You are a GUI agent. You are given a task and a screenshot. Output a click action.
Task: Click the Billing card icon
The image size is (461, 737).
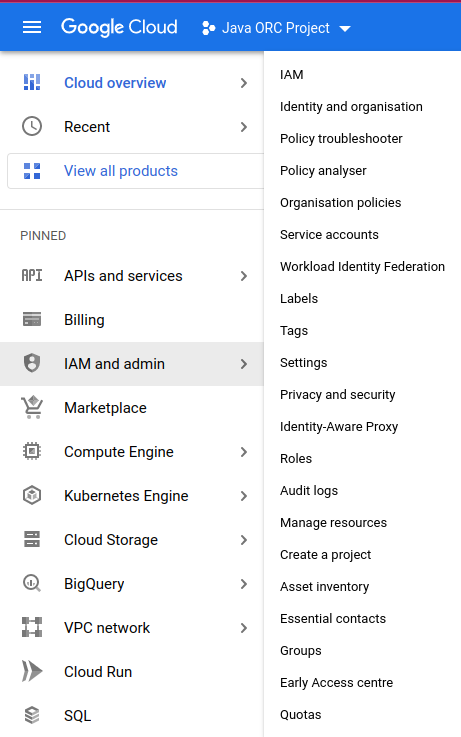[32, 320]
